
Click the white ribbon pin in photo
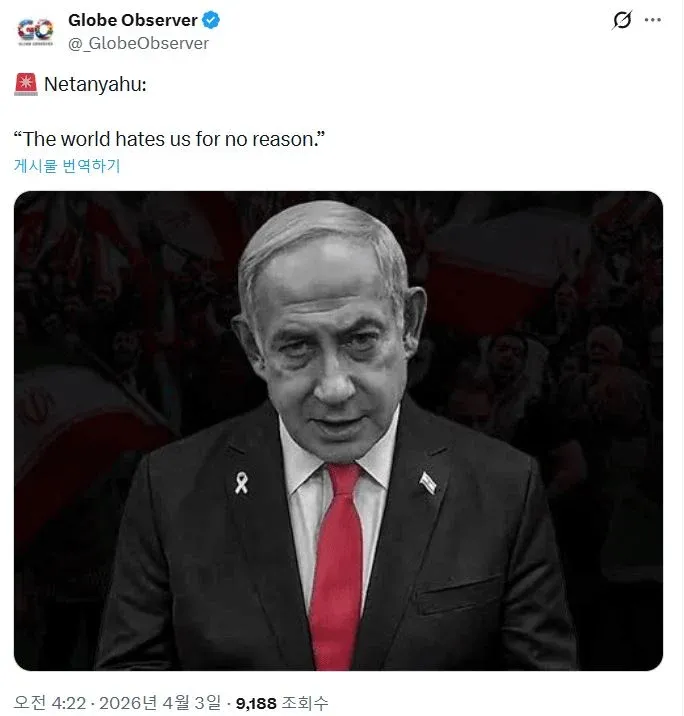click(241, 483)
